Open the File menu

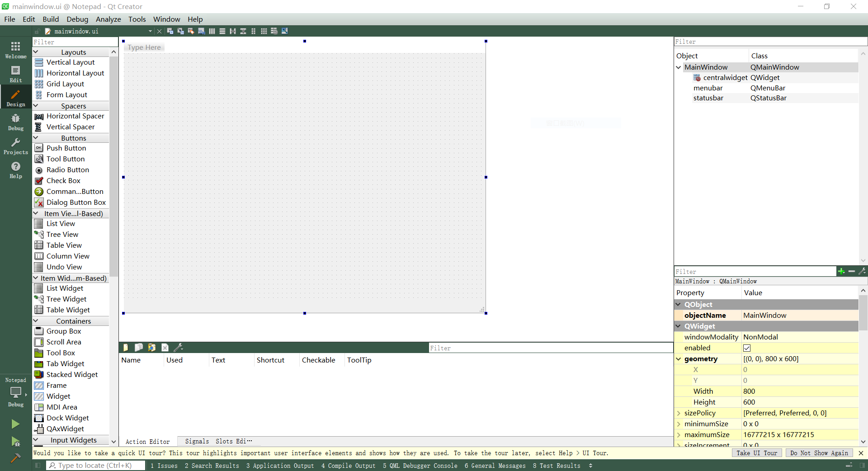(9, 19)
